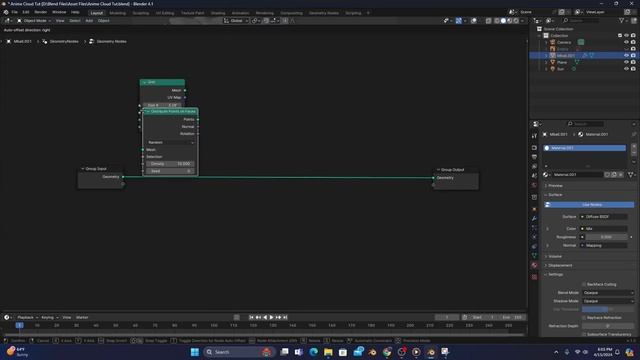Open the View Layer properties tab

click(534, 167)
